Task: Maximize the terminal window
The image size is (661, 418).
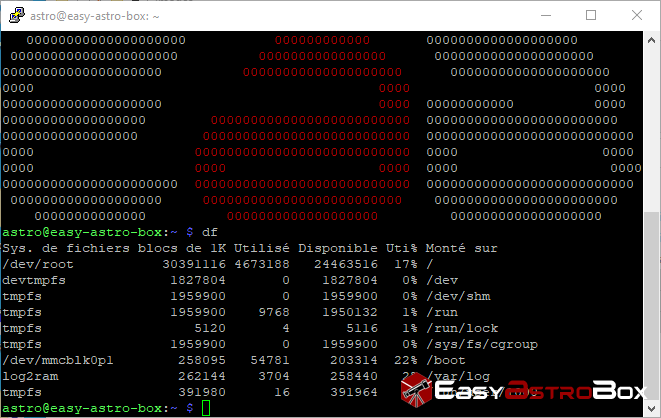Action: [x=590, y=16]
